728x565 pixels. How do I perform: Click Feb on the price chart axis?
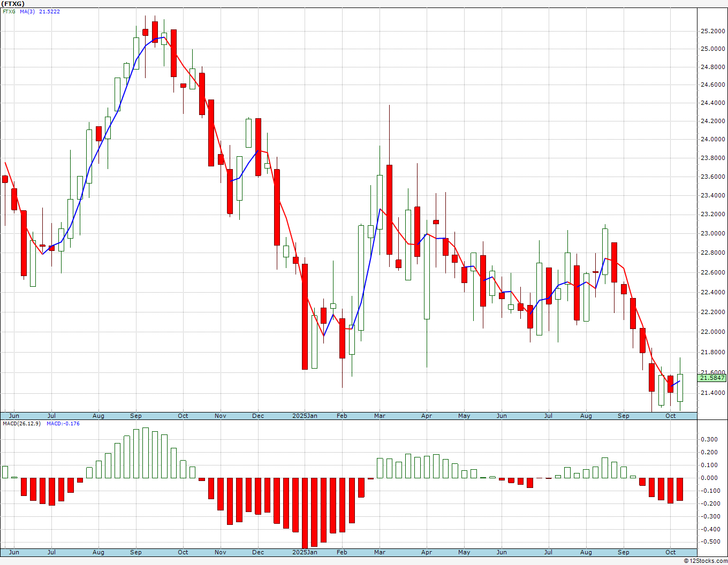click(x=342, y=416)
